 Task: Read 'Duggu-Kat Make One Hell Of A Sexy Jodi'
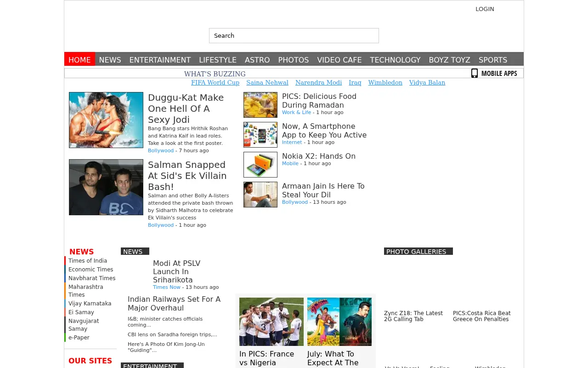186,109
